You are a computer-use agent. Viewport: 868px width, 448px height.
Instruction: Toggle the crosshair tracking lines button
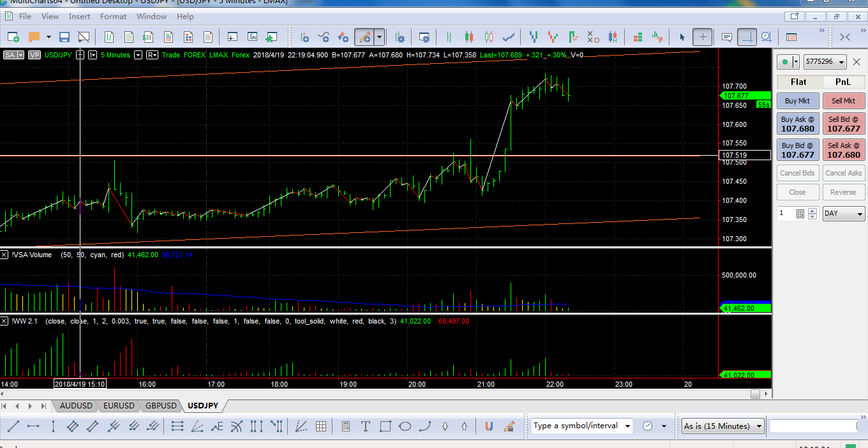[x=747, y=37]
